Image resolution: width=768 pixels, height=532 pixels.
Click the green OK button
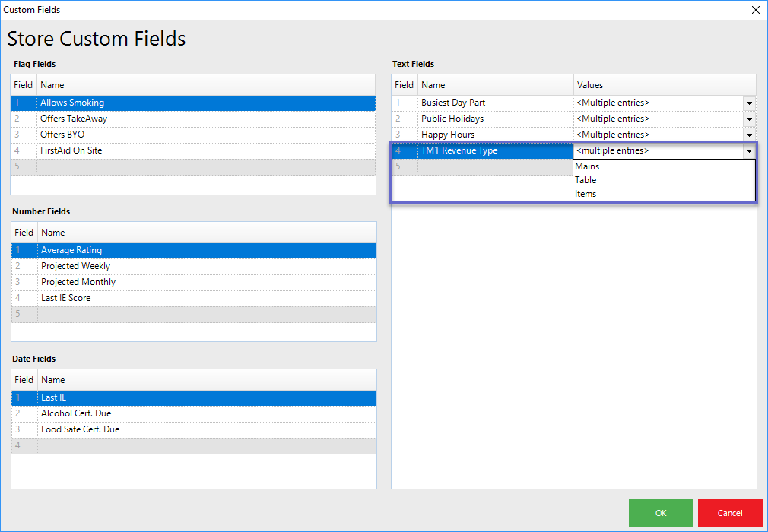[x=661, y=513]
